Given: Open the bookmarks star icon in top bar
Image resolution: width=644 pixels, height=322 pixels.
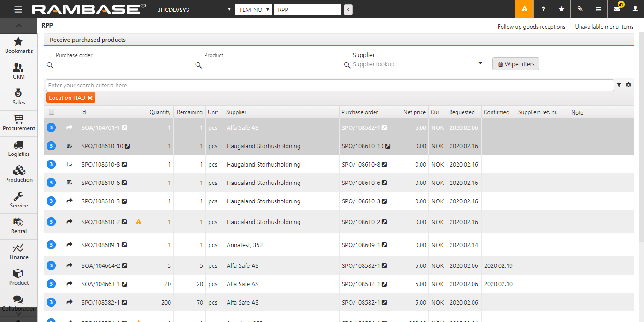Looking at the screenshot, I should click(x=561, y=9).
